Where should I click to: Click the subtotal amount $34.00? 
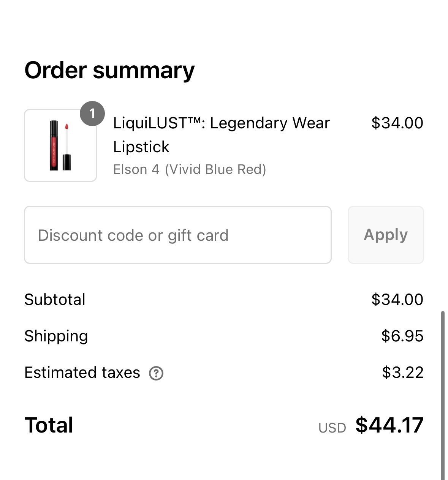click(397, 300)
